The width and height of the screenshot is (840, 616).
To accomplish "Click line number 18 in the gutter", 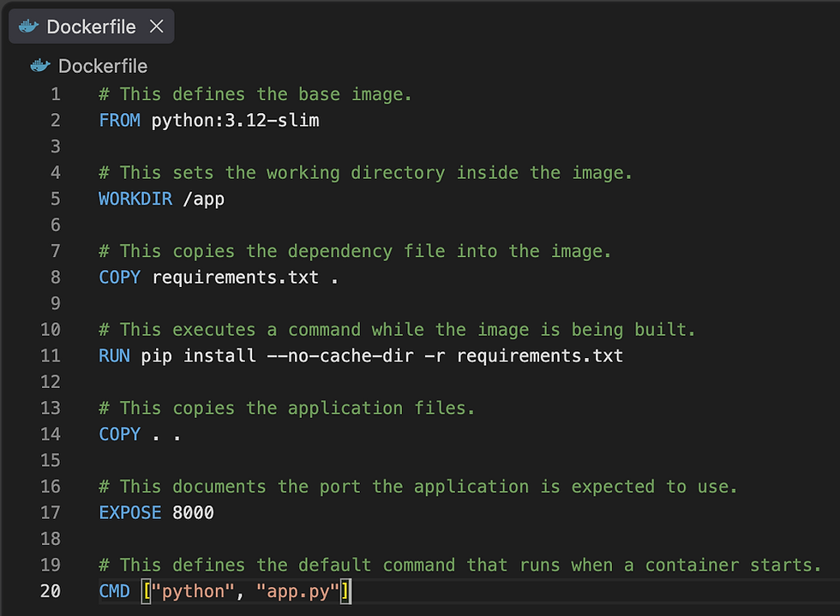I will click(x=51, y=539).
